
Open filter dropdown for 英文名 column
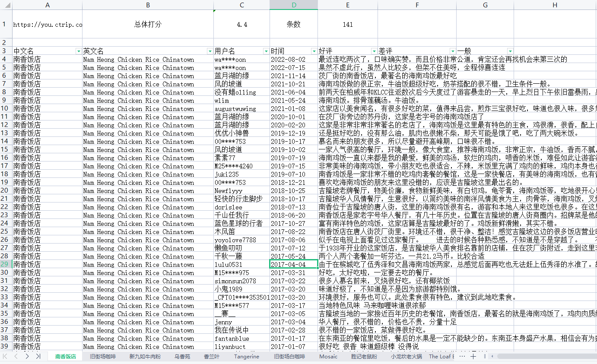click(210, 51)
